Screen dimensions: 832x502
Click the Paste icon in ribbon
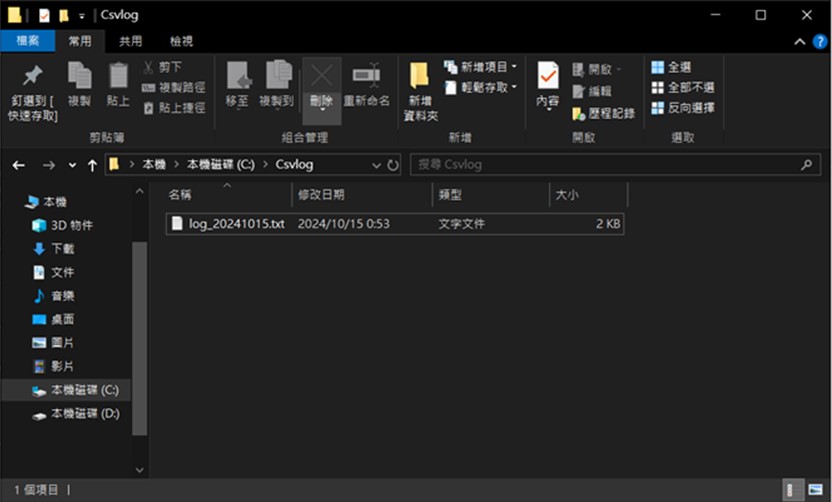click(118, 78)
